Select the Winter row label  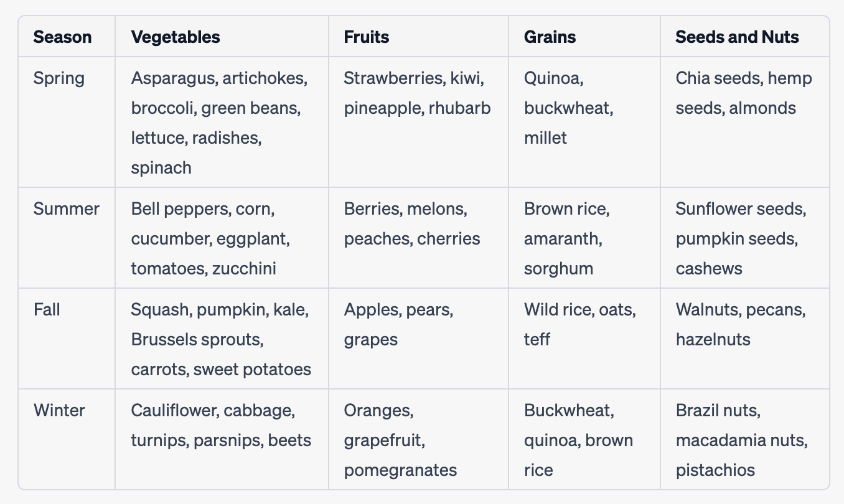coord(59,410)
